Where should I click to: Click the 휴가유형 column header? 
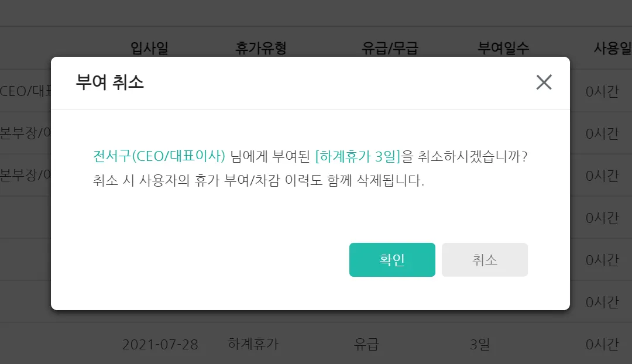[x=261, y=48]
